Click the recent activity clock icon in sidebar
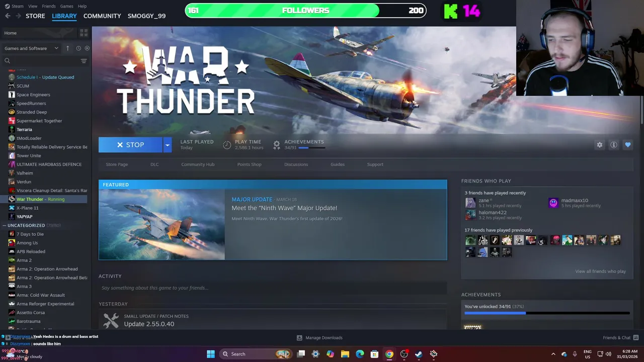This screenshot has width=644, height=362. pyautogui.click(x=78, y=48)
